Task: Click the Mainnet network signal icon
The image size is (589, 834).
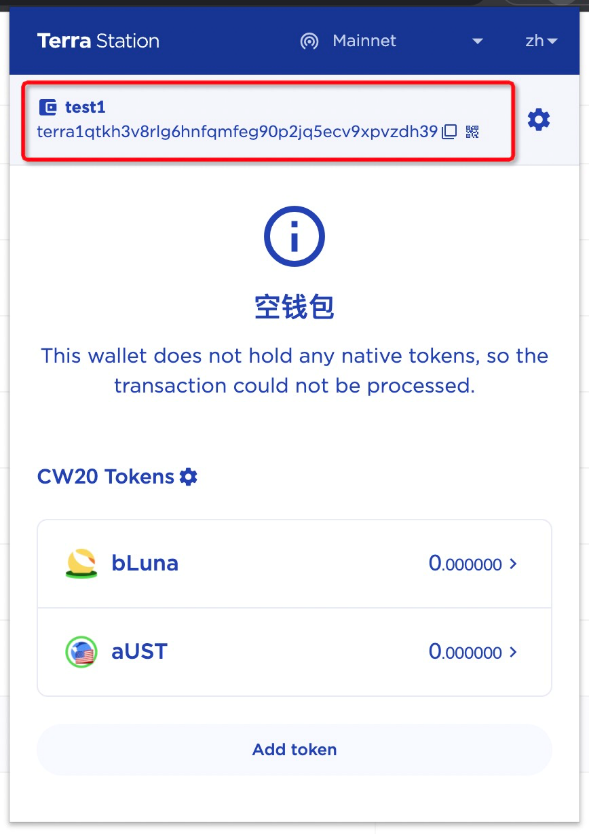Action: 309,41
